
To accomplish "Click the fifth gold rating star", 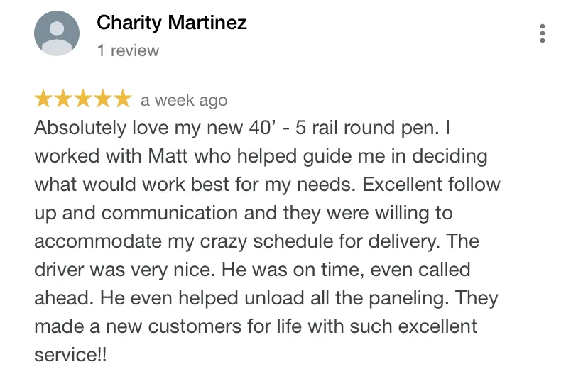I will click(x=123, y=99).
